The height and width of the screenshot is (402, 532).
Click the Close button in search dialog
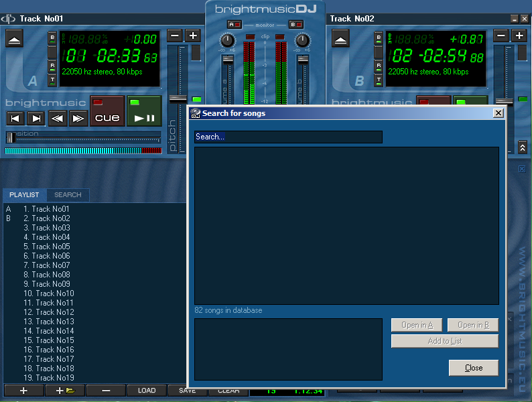point(474,368)
